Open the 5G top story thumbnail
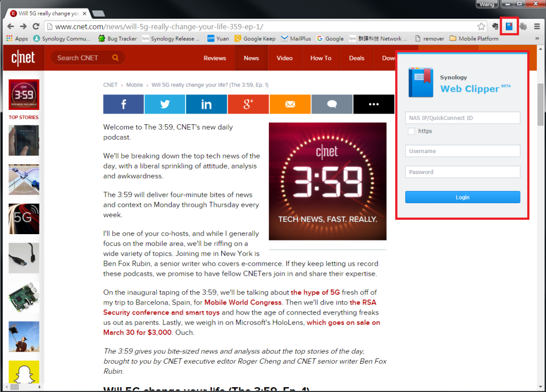Image resolution: width=546 pixels, height=392 pixels. point(24,219)
